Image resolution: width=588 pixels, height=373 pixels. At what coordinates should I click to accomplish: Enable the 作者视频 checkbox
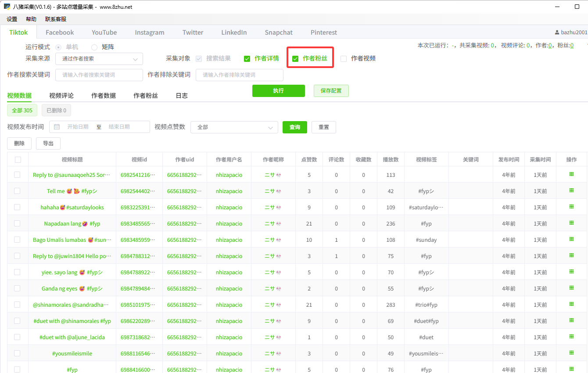point(344,59)
